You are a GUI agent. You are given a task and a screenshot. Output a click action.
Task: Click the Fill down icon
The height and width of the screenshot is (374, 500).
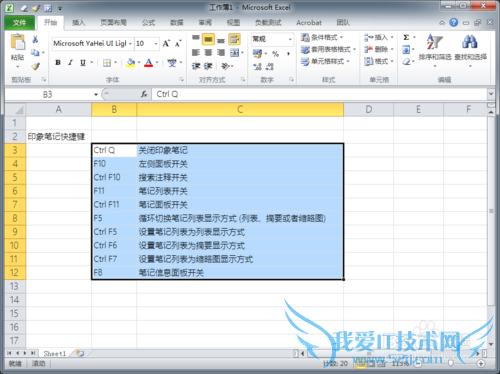pos(406,50)
